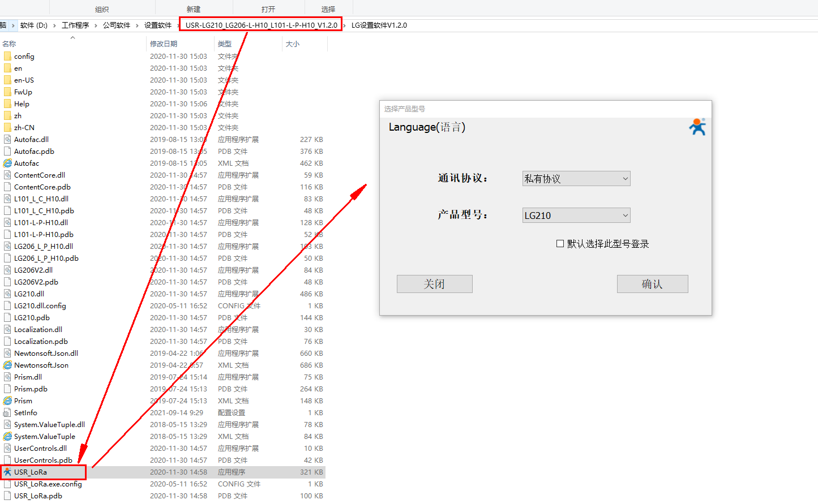Click the zh-CN folder icon
The image size is (818, 504).
click(x=7, y=127)
